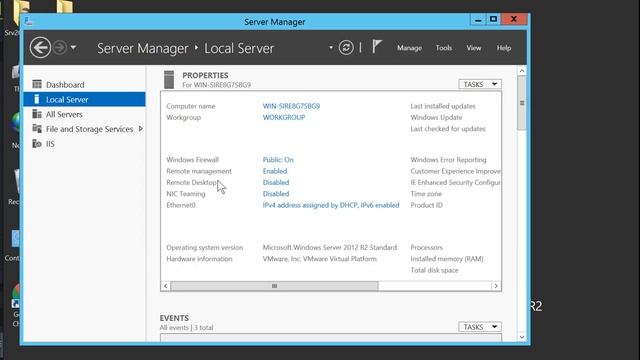Open the Manage menu
This screenshot has width=640, height=360.
click(x=409, y=48)
